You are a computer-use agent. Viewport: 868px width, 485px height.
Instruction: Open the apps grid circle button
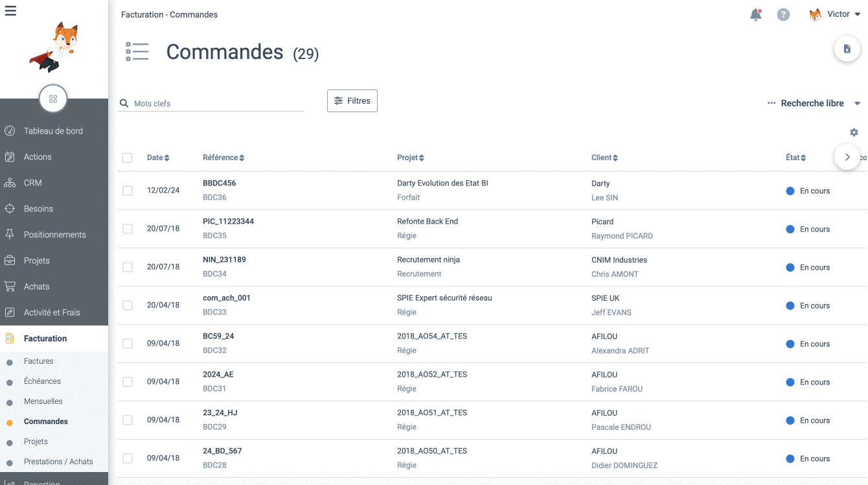click(53, 99)
